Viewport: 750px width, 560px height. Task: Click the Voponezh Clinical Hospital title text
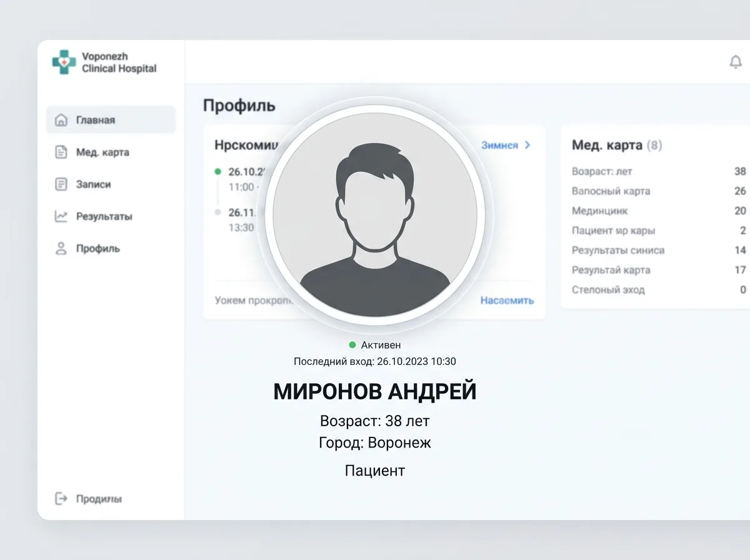click(x=119, y=62)
